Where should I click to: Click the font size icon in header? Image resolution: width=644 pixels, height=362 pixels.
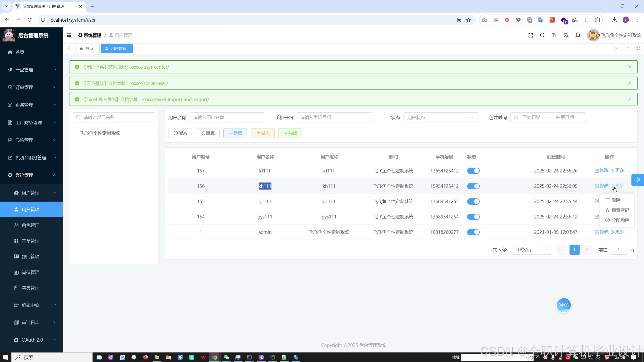tap(554, 35)
